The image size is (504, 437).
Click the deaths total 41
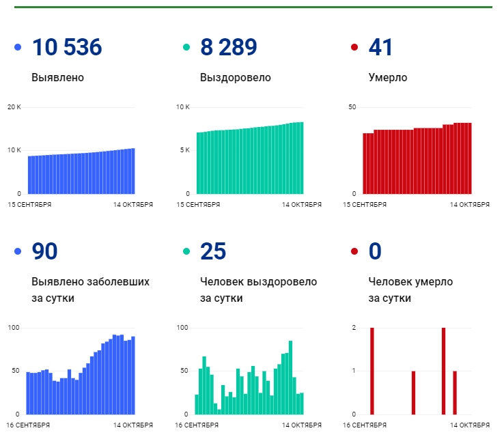point(380,47)
